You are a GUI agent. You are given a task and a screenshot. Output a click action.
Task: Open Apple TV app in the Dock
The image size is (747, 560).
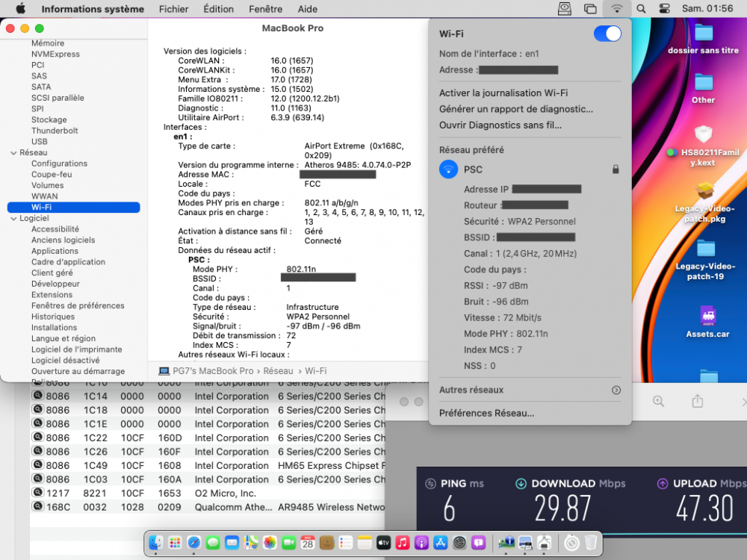point(383,542)
